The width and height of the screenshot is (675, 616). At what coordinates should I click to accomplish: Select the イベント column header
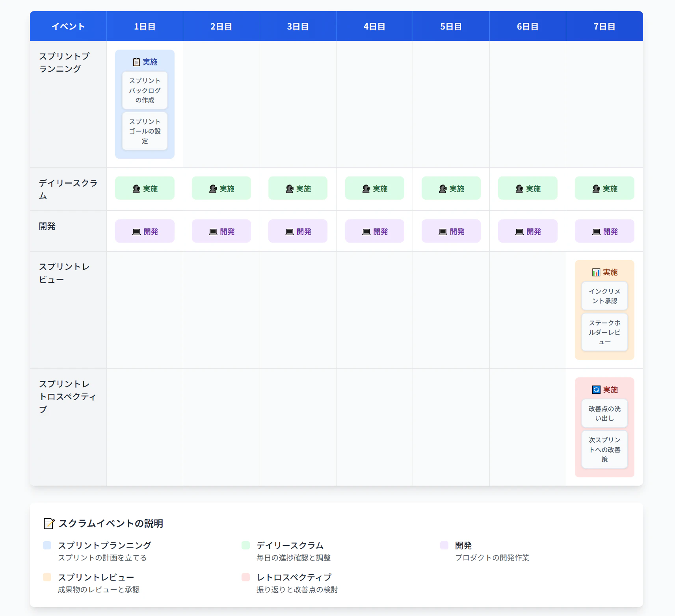pyautogui.click(x=68, y=26)
